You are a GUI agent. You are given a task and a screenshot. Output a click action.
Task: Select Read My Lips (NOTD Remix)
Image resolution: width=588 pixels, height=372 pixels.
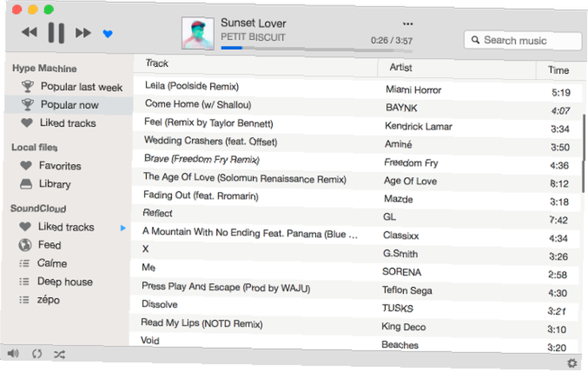(x=202, y=323)
